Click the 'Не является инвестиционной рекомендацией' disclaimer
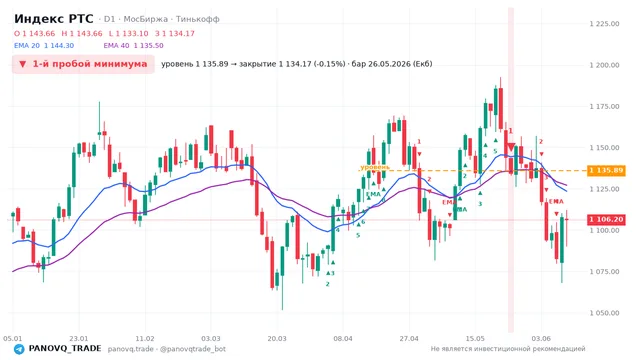The height and width of the screenshot is (360, 640). pyautogui.click(x=508, y=349)
